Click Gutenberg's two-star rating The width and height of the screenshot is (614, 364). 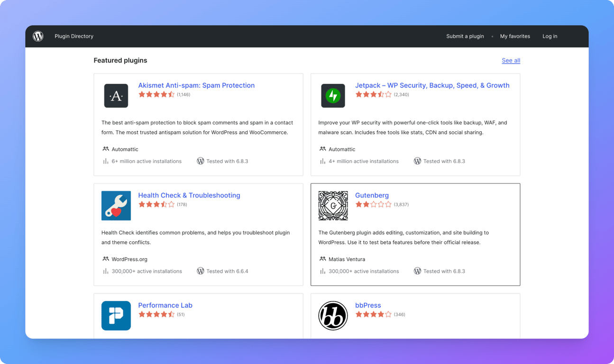point(374,205)
